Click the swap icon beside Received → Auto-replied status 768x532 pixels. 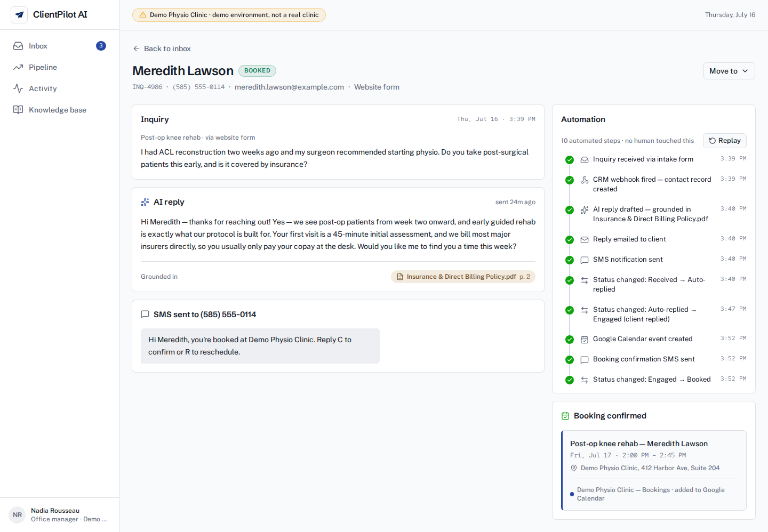pos(585,280)
